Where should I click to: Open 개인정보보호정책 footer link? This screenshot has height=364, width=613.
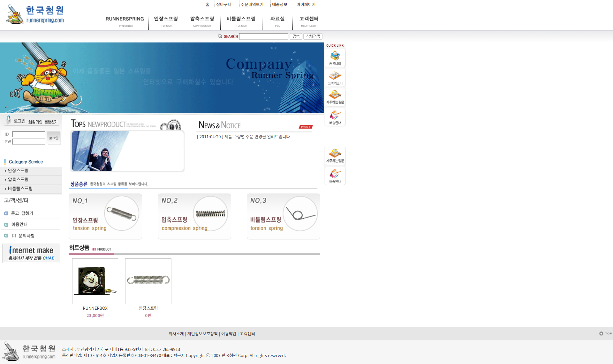tap(202, 334)
